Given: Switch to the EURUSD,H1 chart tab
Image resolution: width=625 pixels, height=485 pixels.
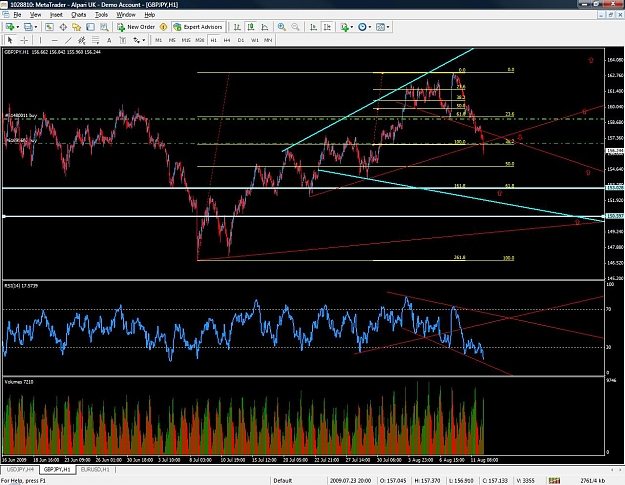Looking at the screenshot, I should 95,469.
